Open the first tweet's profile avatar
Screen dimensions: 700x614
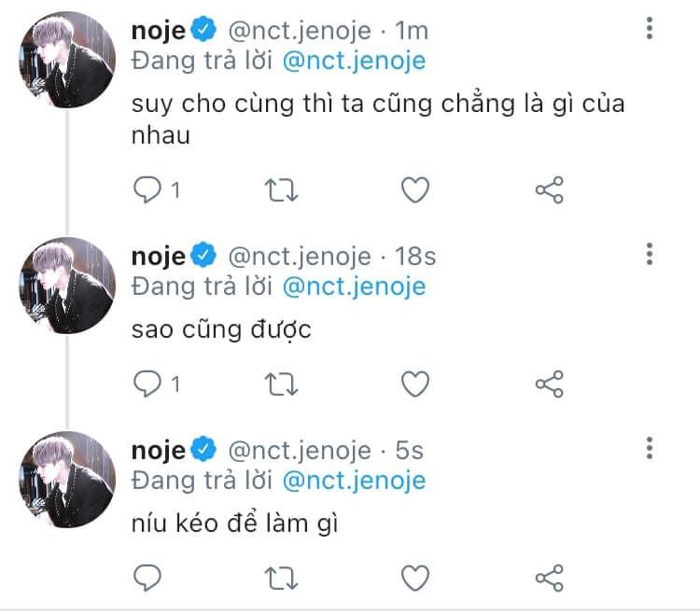click(x=67, y=62)
